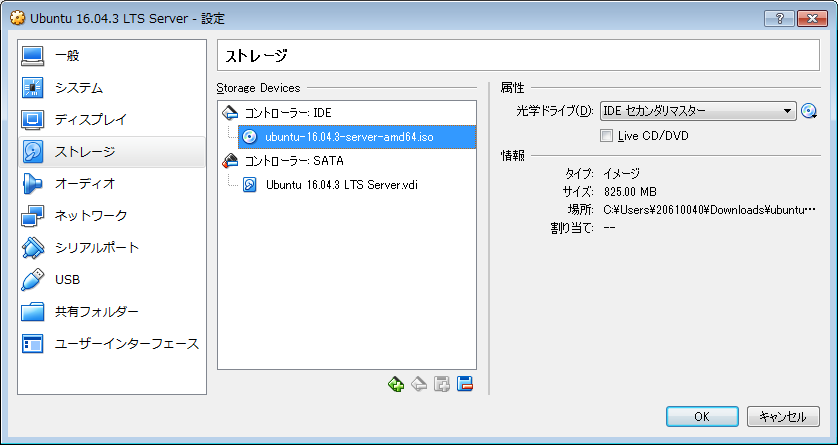Select コントローラー: IDE in the storage tree

pyautogui.click(x=280, y=113)
